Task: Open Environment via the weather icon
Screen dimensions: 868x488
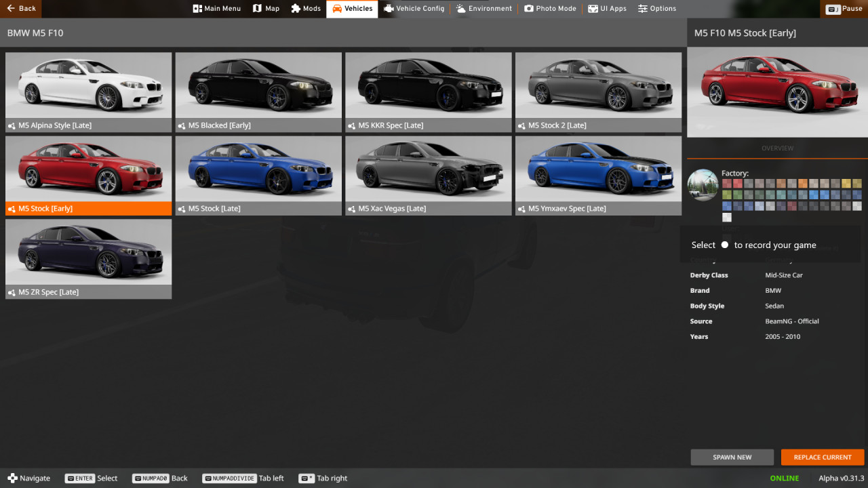Action: pos(461,8)
